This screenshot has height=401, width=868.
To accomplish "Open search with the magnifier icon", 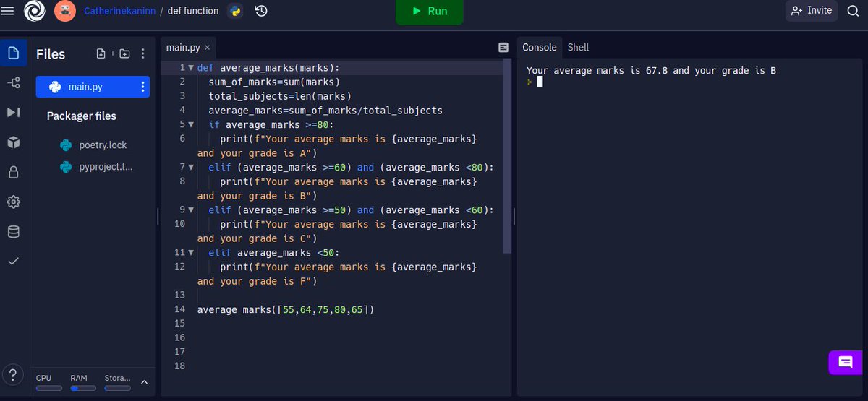I will click(853, 11).
